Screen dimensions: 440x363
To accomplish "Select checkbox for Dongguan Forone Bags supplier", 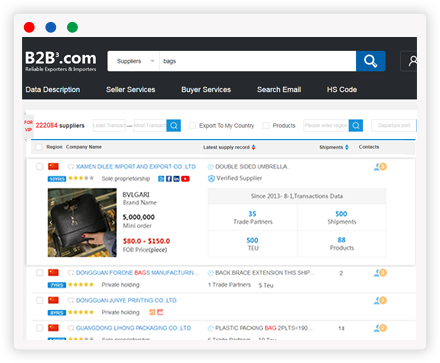I will click(40, 273).
